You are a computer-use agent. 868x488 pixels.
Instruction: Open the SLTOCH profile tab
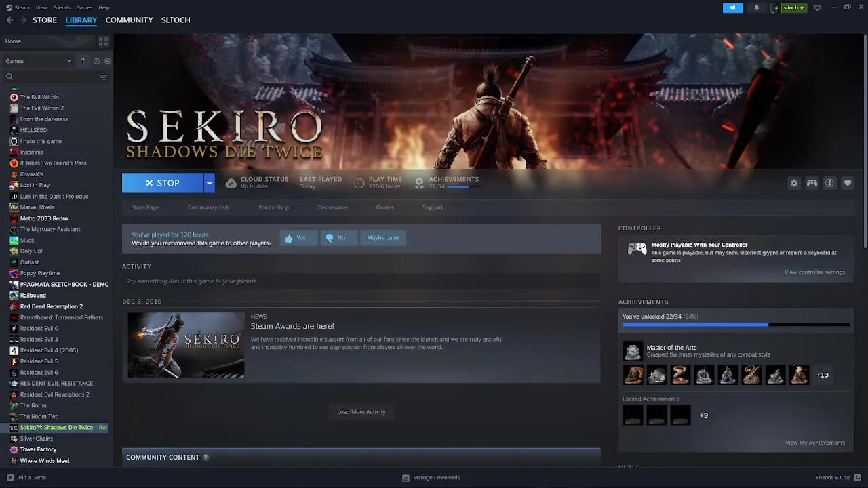pos(176,20)
